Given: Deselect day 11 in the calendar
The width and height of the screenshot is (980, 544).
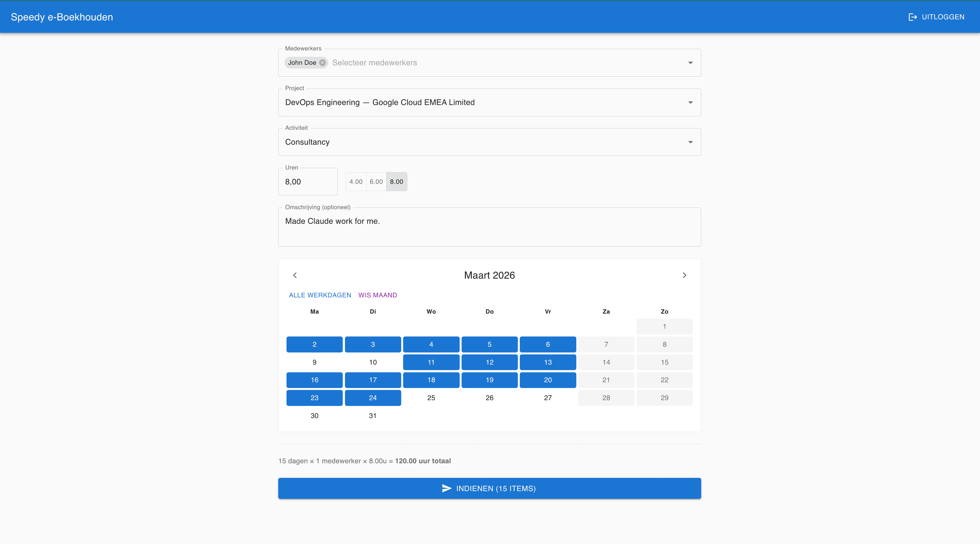Looking at the screenshot, I should pos(431,362).
